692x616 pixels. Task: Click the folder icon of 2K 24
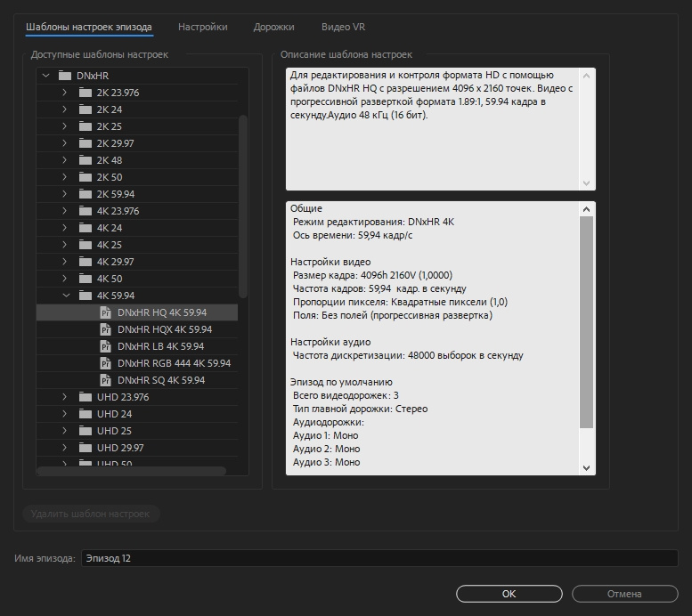85,109
